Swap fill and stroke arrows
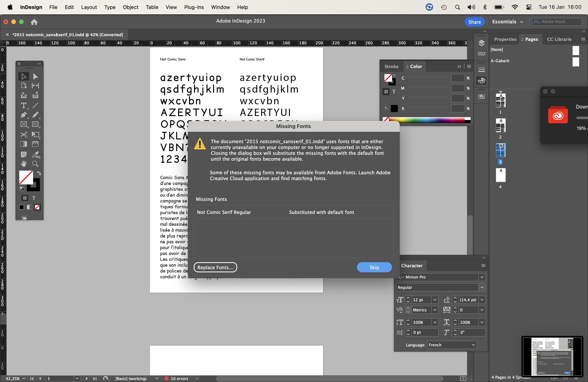Image resolution: width=588 pixels, height=382 pixels. click(39, 173)
